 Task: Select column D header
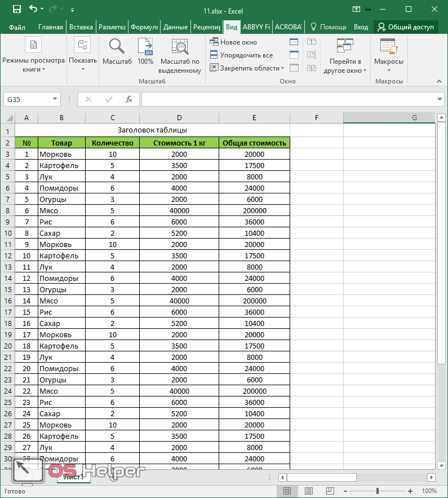(x=179, y=118)
